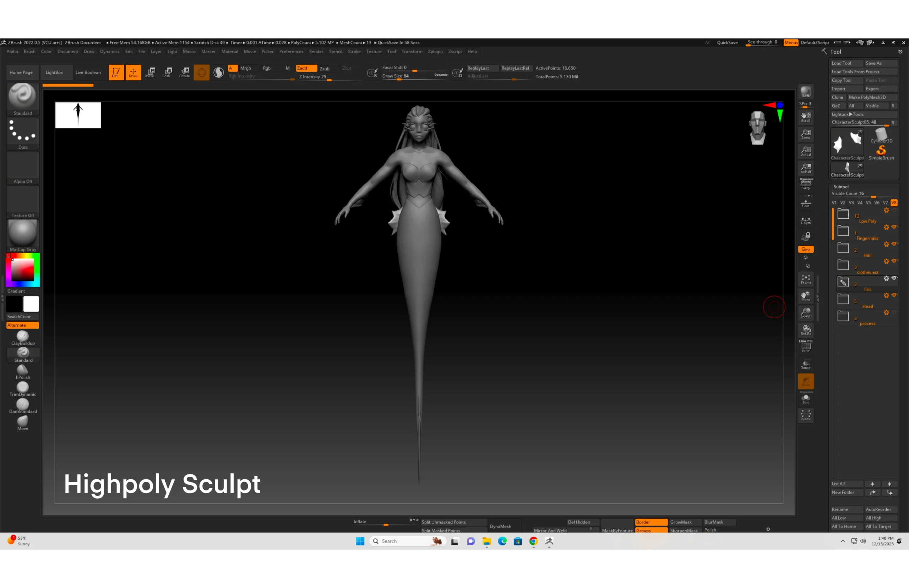Open the Alpha Off picker

click(x=23, y=168)
